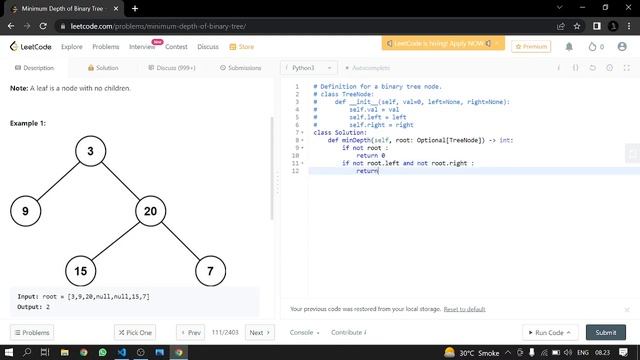Open Visual Studio Code from taskbar
Viewport: 640px width, 360px height.
coord(122,352)
